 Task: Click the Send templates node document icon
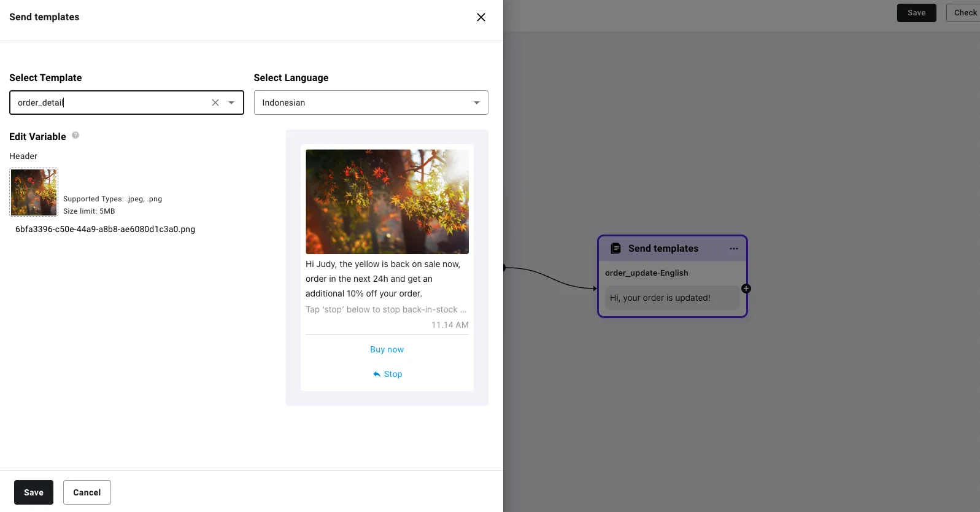click(x=615, y=249)
